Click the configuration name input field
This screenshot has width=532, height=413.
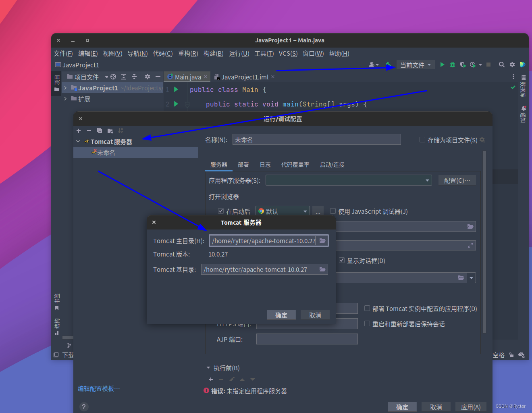317,140
